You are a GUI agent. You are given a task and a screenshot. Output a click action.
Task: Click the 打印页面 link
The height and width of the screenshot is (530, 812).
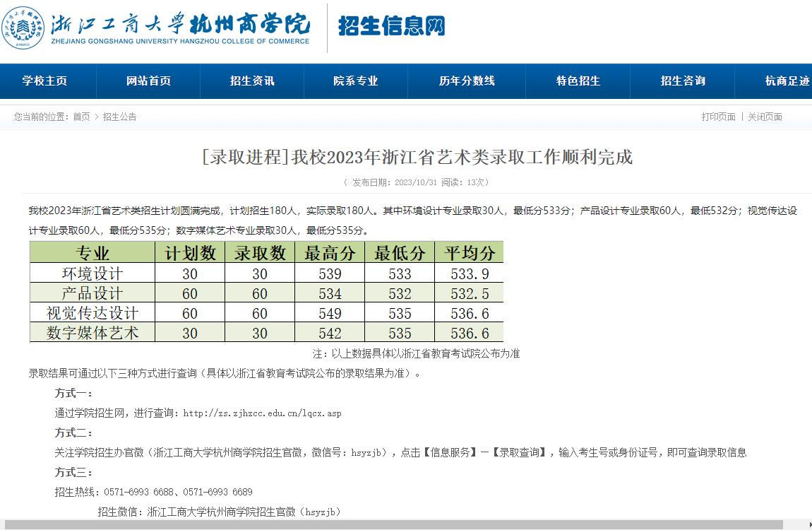(x=718, y=117)
